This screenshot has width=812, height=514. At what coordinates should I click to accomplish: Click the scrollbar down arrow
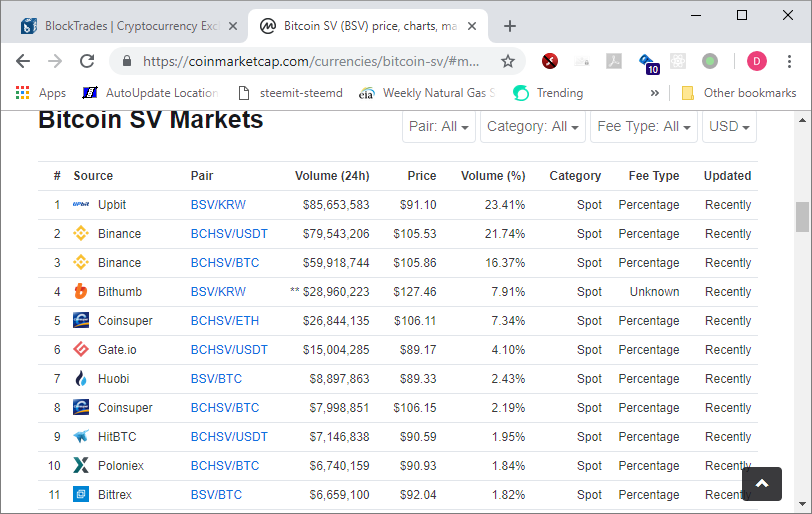tap(802, 504)
